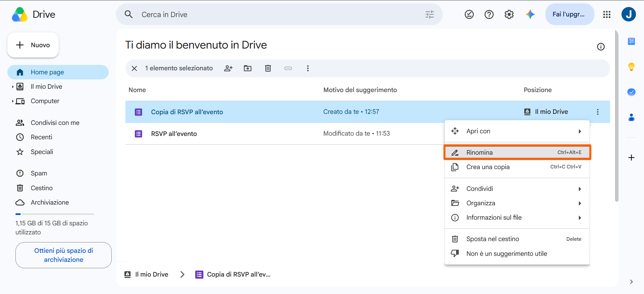Click the storage usage progress bar
644x294 pixels.
[55, 214]
